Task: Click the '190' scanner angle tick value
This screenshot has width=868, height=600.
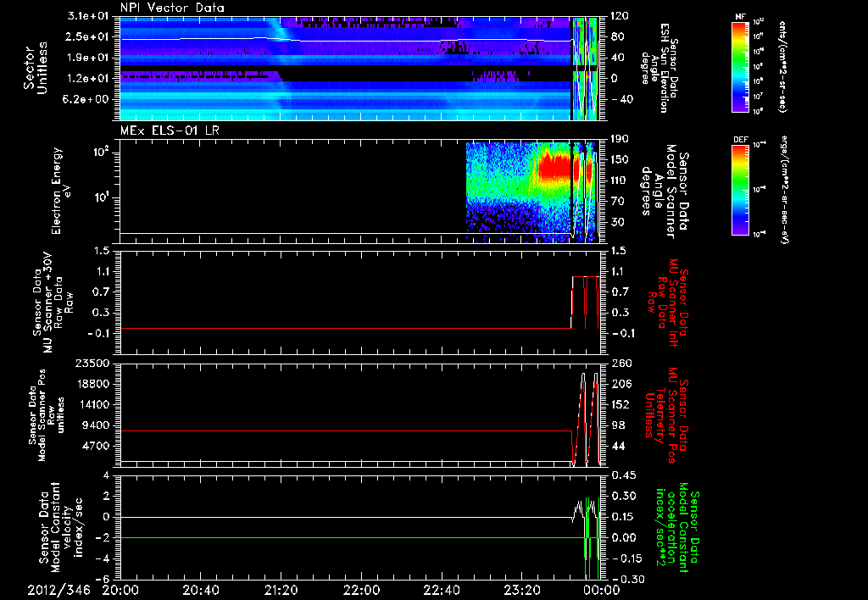Action: point(620,139)
